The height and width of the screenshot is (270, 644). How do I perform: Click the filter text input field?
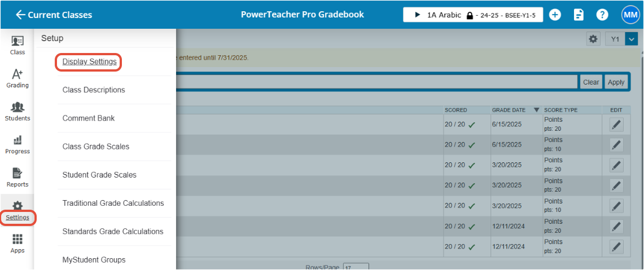[x=377, y=82]
